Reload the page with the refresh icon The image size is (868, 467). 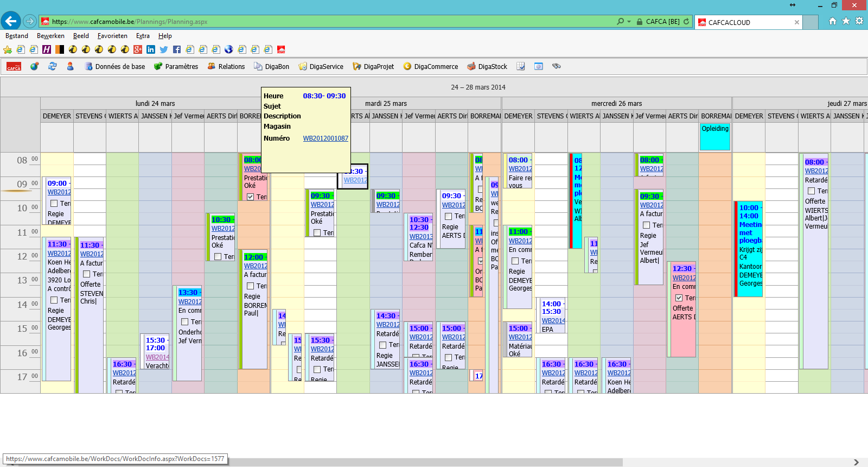(x=686, y=22)
